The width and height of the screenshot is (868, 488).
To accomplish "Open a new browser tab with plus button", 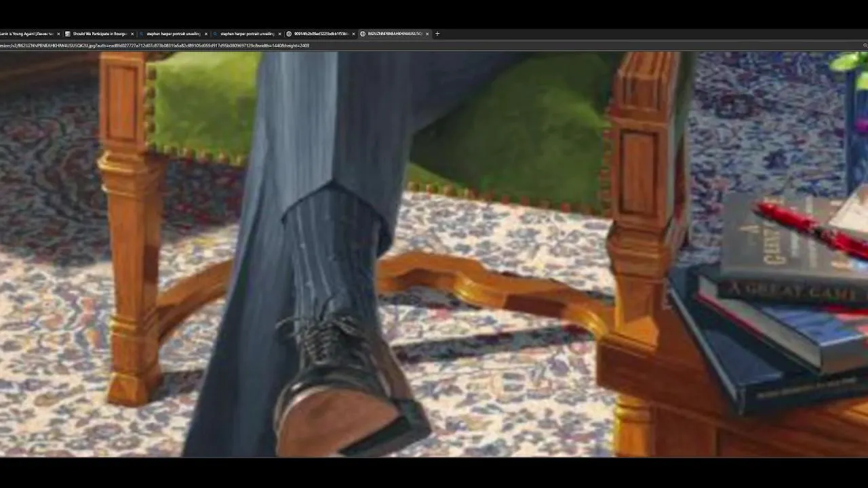I will (437, 33).
